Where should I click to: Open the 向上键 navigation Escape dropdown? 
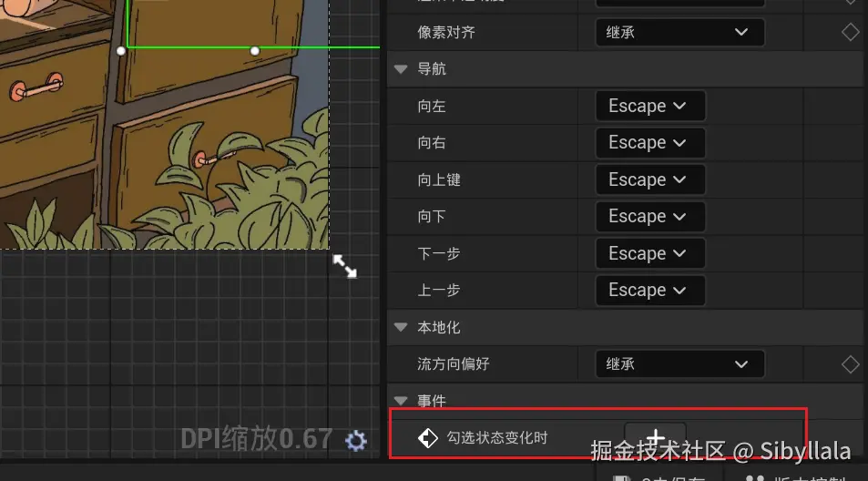[650, 179]
